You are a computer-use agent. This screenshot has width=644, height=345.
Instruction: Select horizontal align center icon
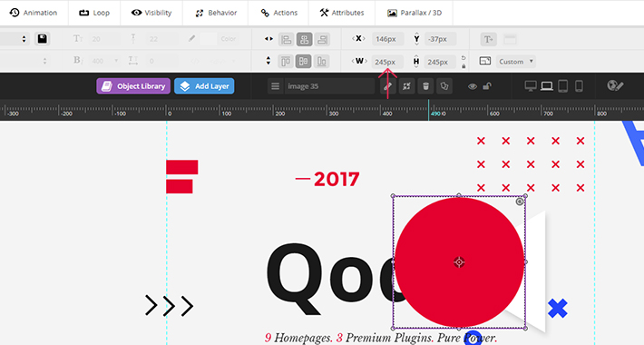click(x=305, y=39)
